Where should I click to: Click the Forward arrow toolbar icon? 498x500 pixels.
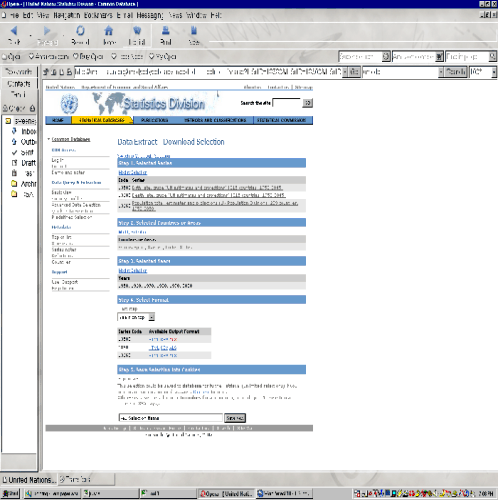point(47,31)
